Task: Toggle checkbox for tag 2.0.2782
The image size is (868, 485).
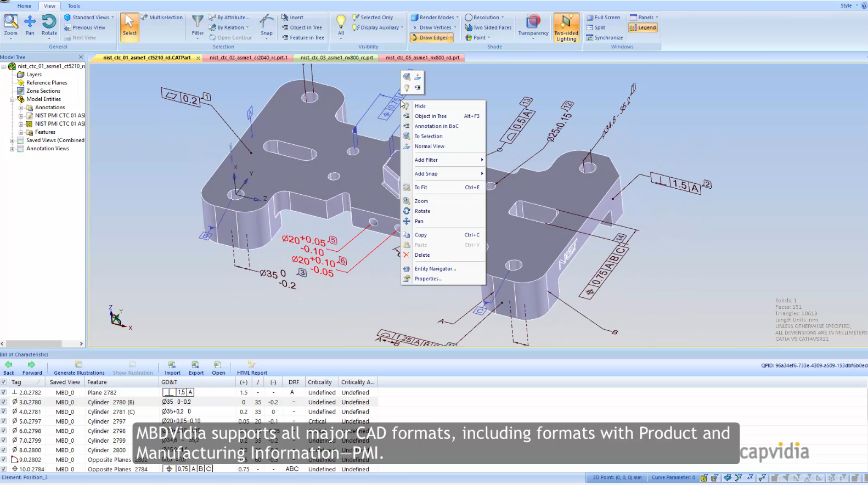Action: [x=4, y=392]
